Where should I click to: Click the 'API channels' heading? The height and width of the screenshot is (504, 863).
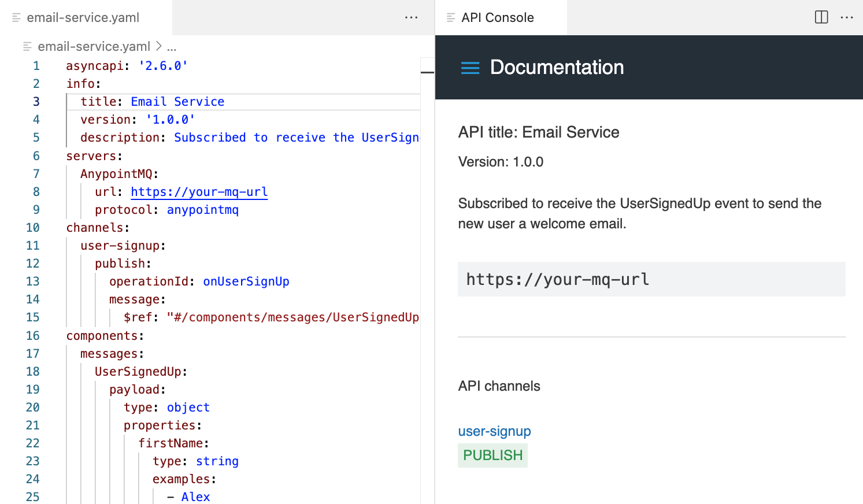pos(499,386)
